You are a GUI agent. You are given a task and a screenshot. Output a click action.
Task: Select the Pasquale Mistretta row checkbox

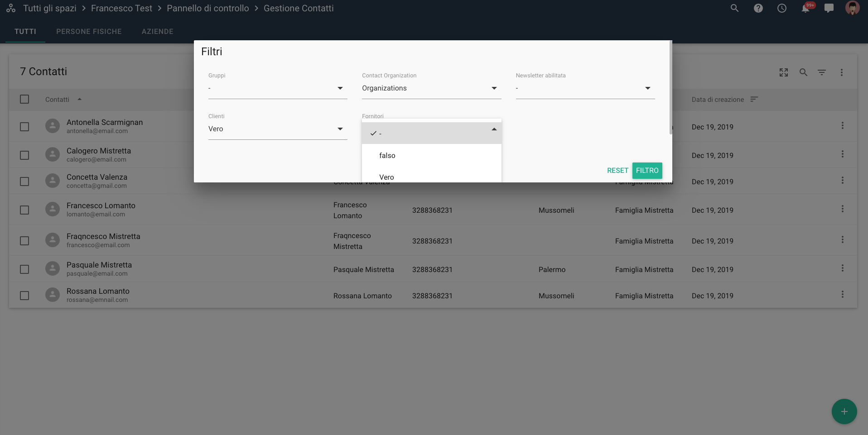pyautogui.click(x=24, y=269)
